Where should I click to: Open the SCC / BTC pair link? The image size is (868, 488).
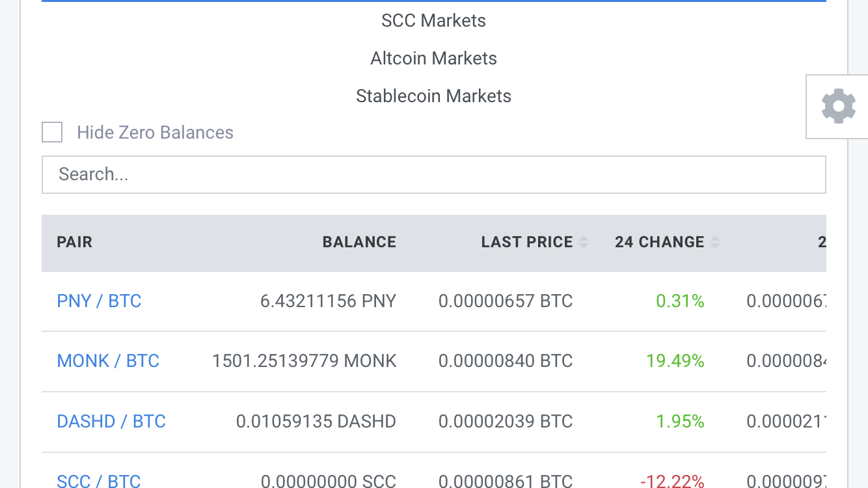[x=99, y=481]
